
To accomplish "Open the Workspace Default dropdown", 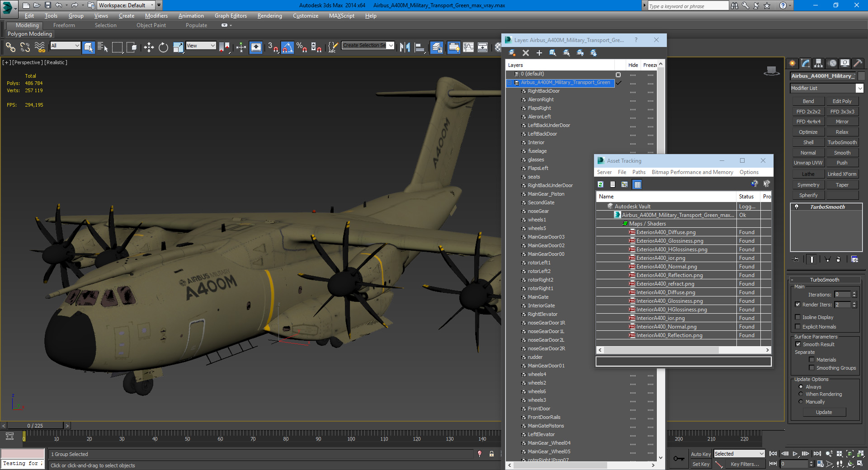I will tap(127, 5).
